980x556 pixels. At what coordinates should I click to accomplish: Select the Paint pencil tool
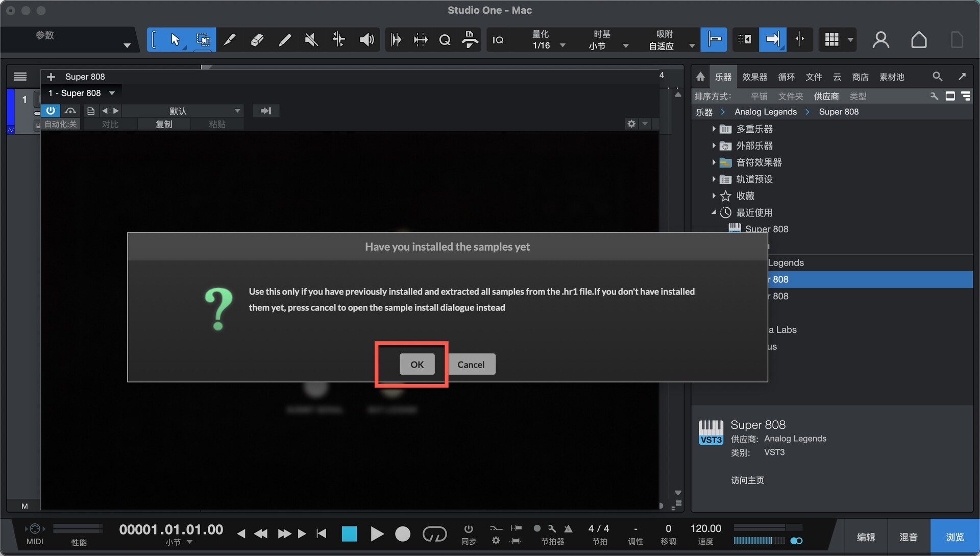click(284, 40)
